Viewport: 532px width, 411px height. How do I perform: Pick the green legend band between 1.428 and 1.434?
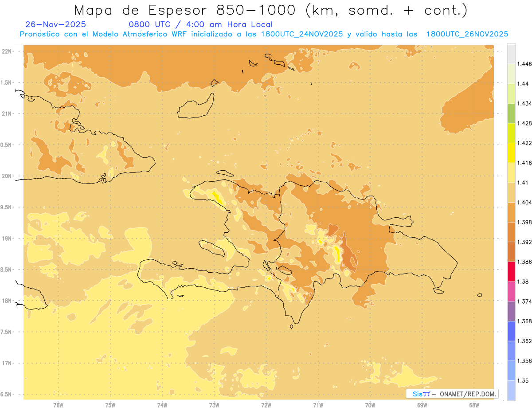click(511, 114)
